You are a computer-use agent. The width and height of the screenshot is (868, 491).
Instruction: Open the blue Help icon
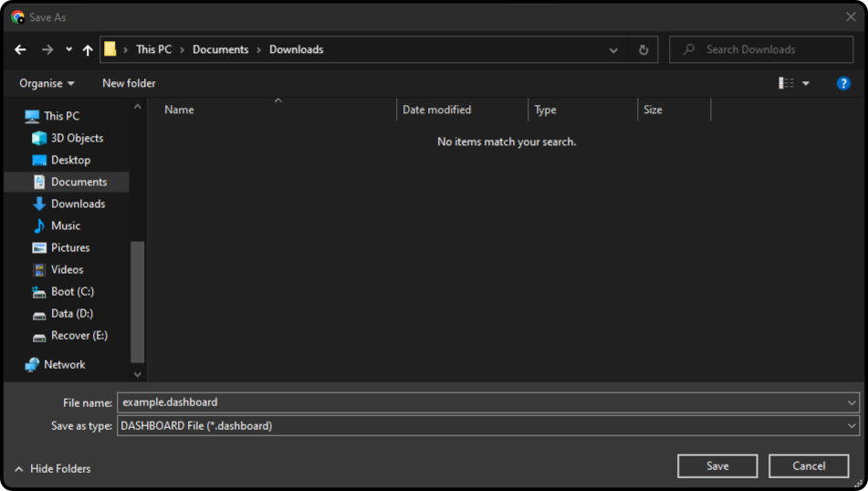point(843,83)
